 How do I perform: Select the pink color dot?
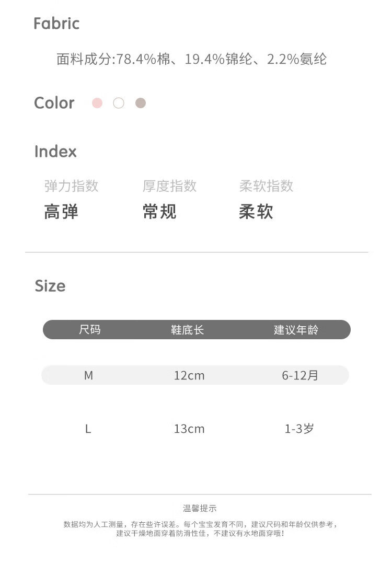(x=97, y=103)
